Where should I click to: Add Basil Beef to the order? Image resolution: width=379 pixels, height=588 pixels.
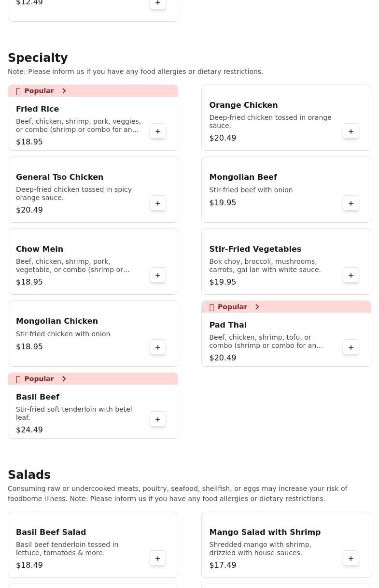[158, 419]
